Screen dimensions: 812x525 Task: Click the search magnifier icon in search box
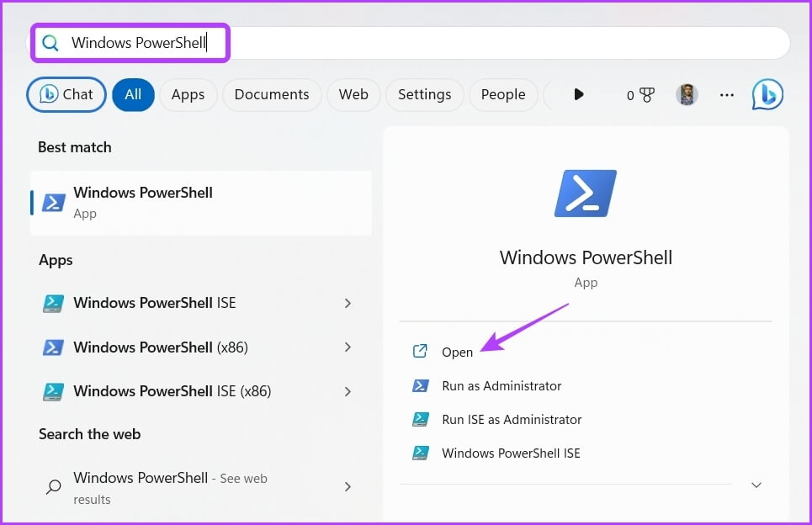coord(50,43)
